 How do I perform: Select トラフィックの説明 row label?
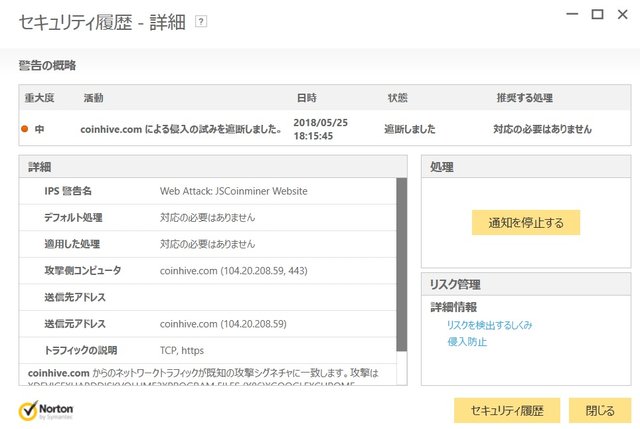point(80,350)
